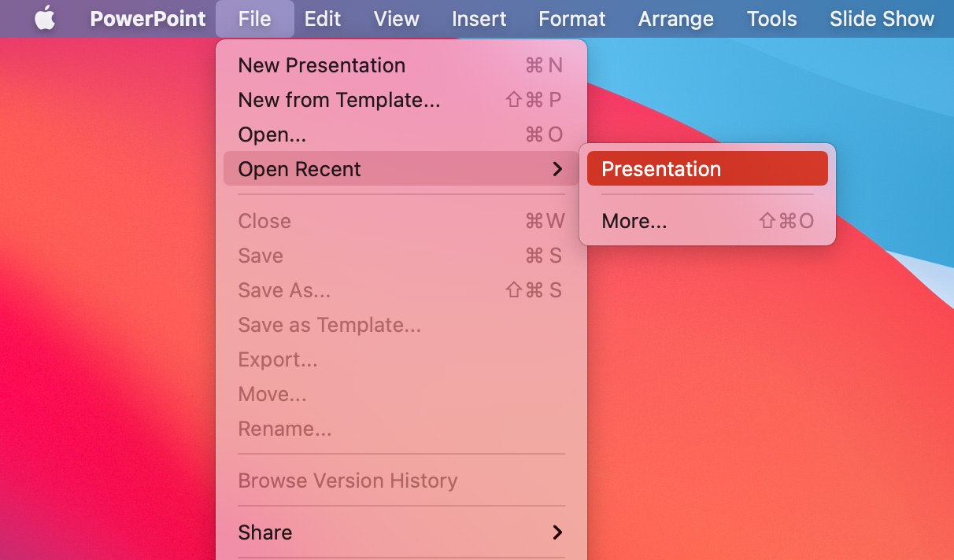Open the Apple menu

point(45,19)
